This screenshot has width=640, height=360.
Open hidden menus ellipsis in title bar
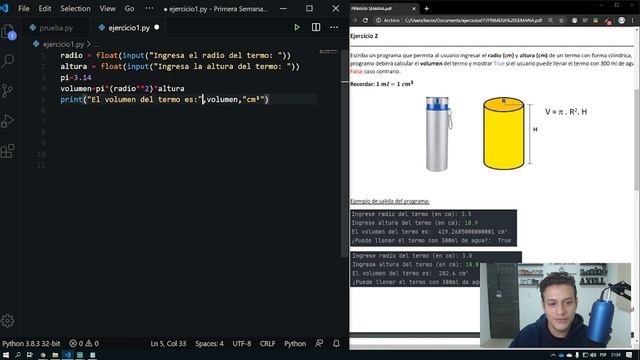click(149, 8)
